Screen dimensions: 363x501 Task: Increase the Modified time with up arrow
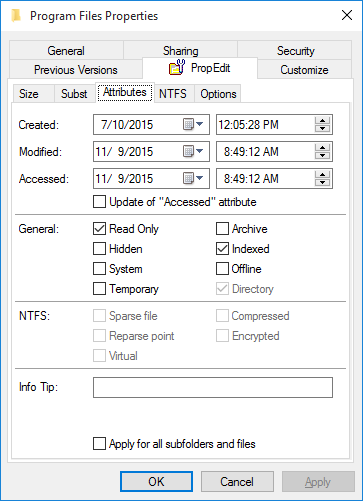coord(322,148)
